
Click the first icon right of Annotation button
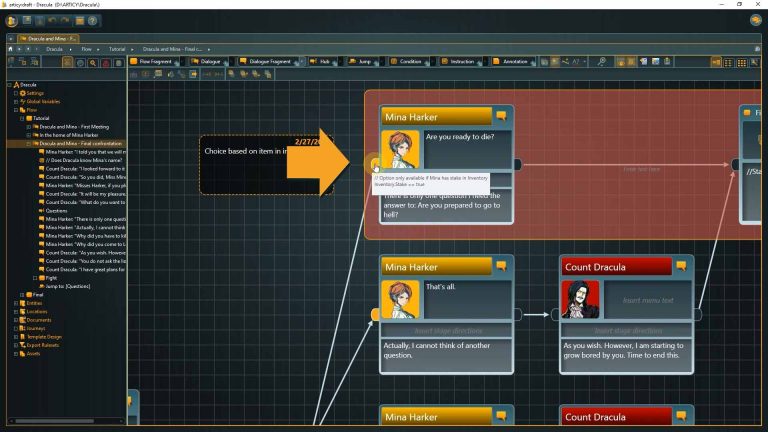point(544,61)
